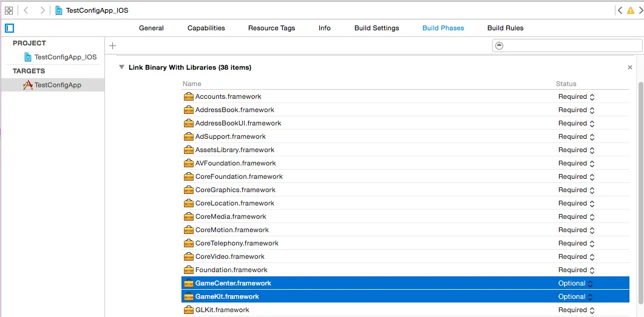Open status dropdown for CoreMotion.framework
This screenshot has height=317, width=644.
(x=576, y=230)
